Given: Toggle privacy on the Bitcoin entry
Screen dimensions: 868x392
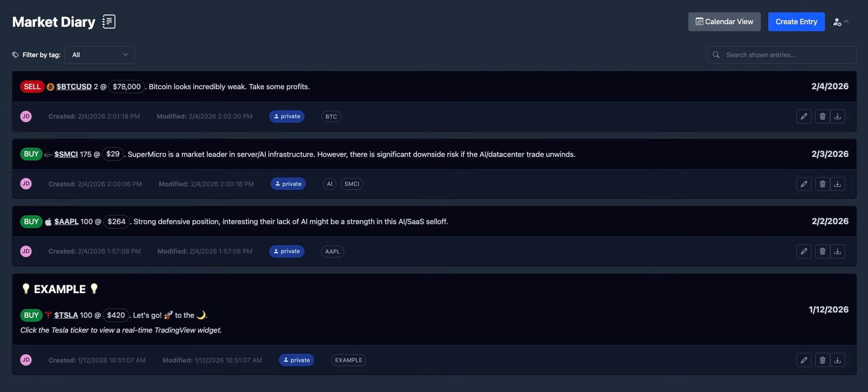Looking at the screenshot, I should coord(286,116).
